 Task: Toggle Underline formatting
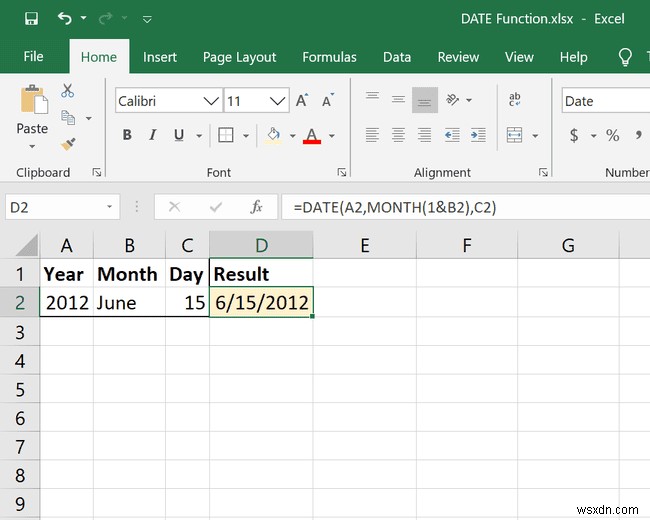coord(179,135)
